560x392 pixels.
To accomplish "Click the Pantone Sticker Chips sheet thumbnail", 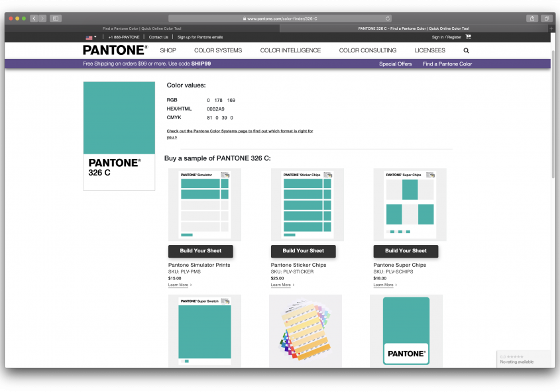I will [x=307, y=205].
